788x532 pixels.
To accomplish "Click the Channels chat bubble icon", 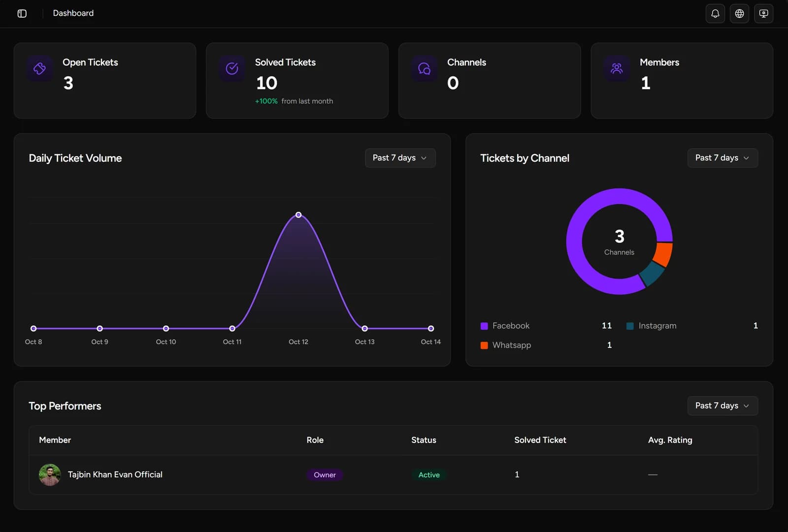I will click(425, 68).
